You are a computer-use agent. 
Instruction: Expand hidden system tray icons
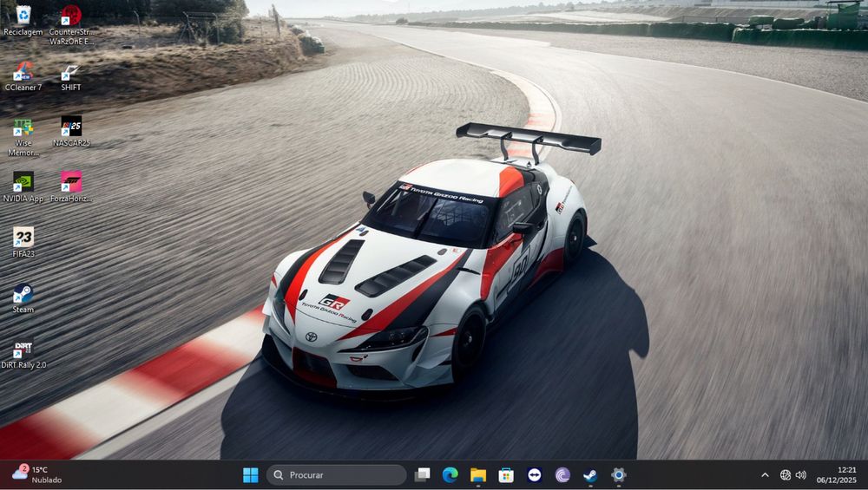click(765, 475)
